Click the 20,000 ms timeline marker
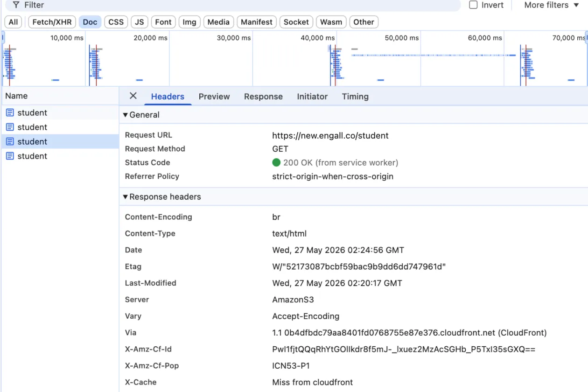 150,38
